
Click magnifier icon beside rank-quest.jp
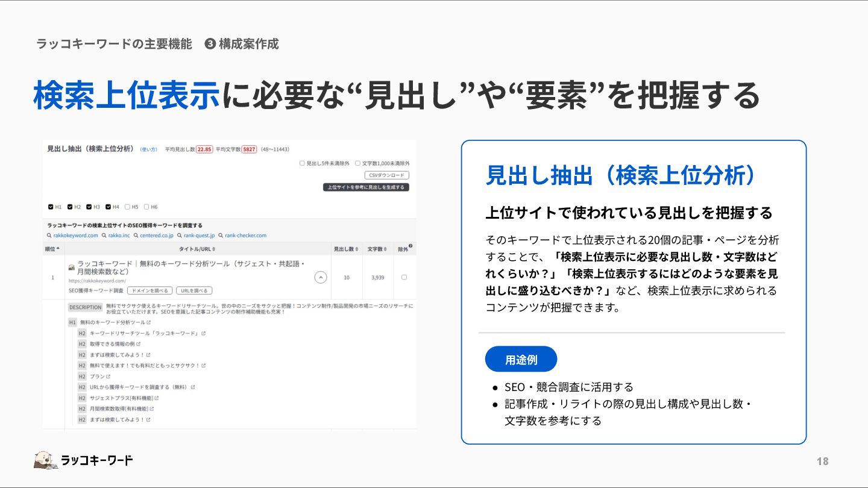[x=180, y=236]
